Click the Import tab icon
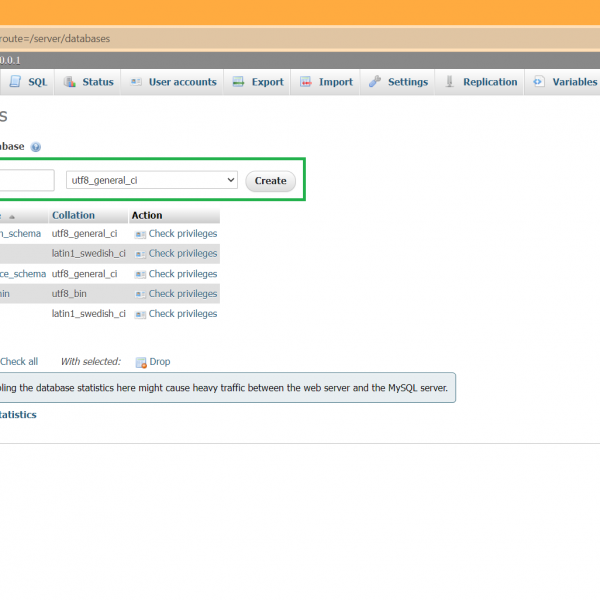 [x=306, y=82]
